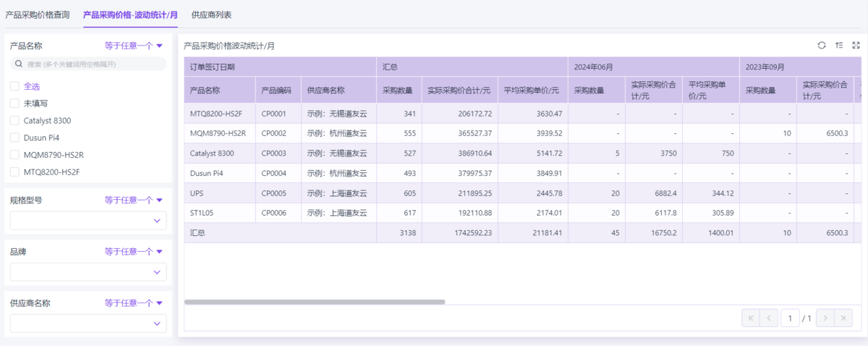
Task: Click the refresh icon above the table
Action: click(x=822, y=45)
